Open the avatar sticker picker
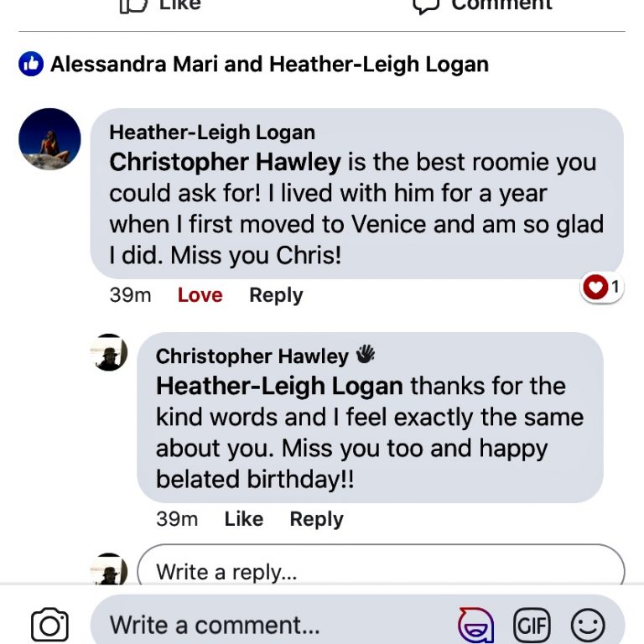This screenshot has width=644, height=644. tap(475, 625)
